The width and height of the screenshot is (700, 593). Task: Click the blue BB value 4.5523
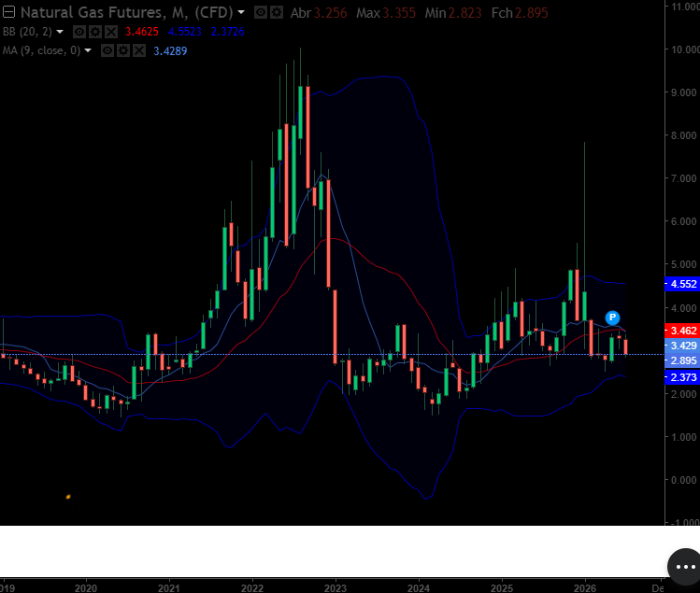point(184,32)
